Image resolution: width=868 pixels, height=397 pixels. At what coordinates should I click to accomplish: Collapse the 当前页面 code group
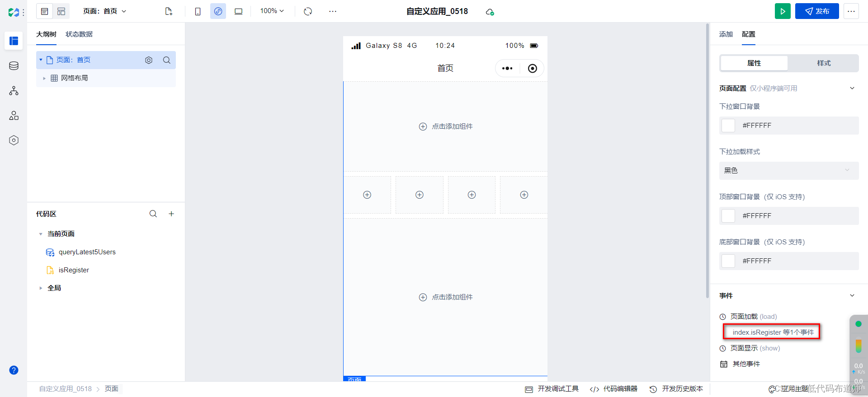(x=41, y=234)
